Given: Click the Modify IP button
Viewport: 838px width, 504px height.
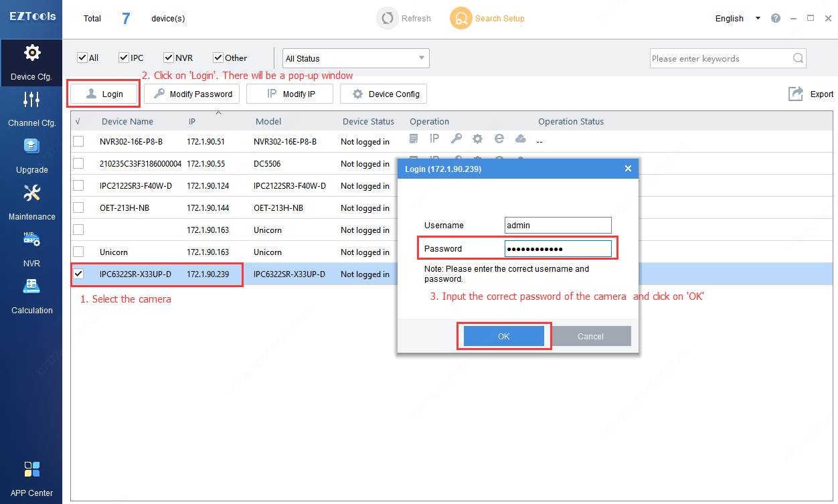Looking at the screenshot, I should point(290,94).
